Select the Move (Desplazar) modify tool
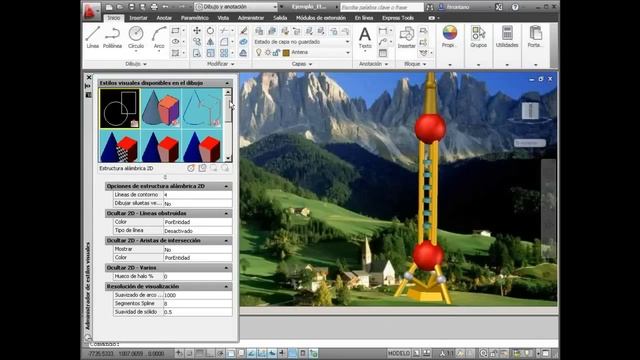Screen dimensions: 640x360 (197, 31)
